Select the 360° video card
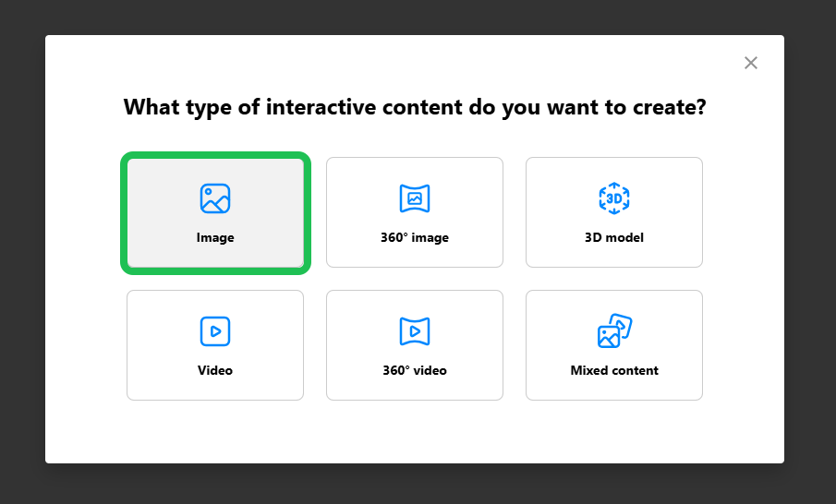This screenshot has width=836, height=504. coord(415,346)
